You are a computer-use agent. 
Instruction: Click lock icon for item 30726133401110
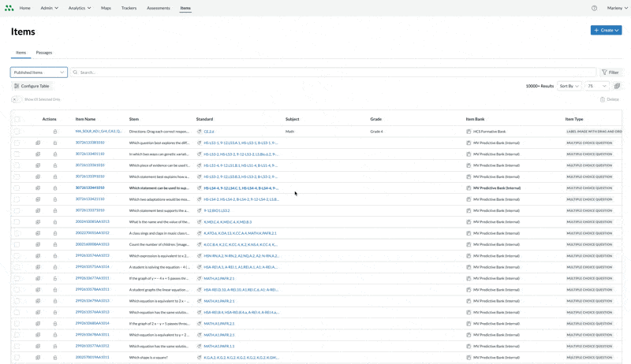55,154
